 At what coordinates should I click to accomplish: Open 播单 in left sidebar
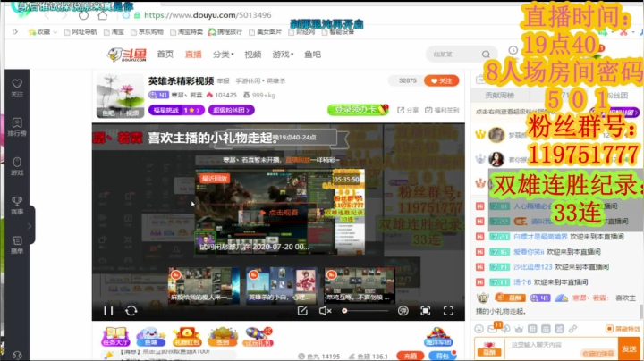(x=17, y=245)
